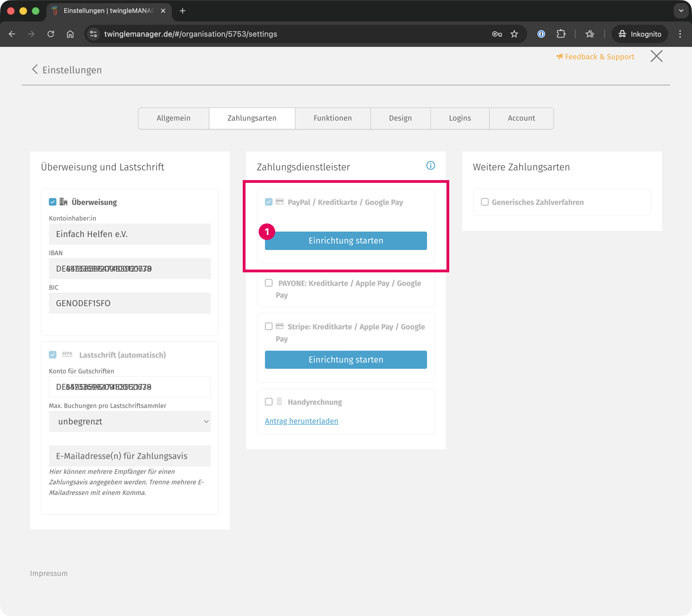Open the browser extensions puzzle icon
This screenshot has height=616, width=692.
(561, 34)
